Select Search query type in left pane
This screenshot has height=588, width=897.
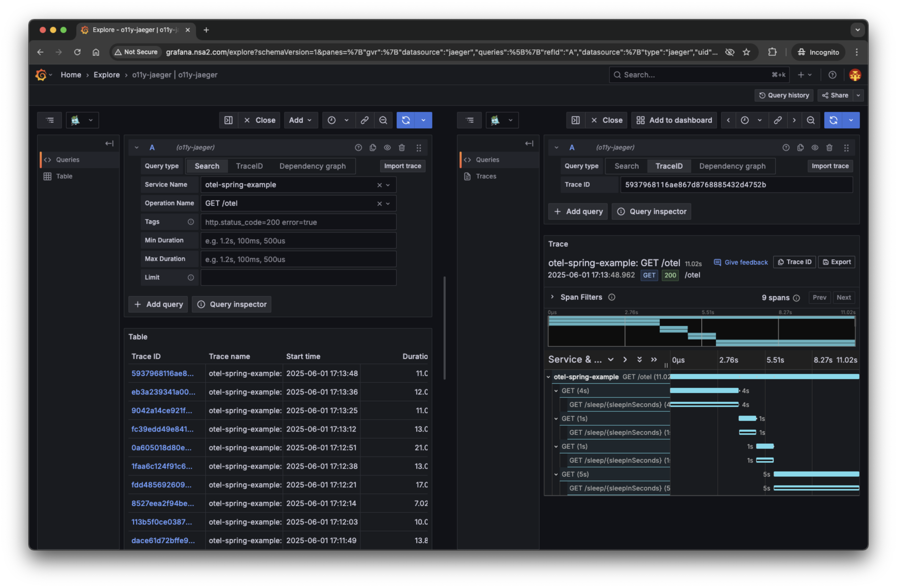[207, 166]
